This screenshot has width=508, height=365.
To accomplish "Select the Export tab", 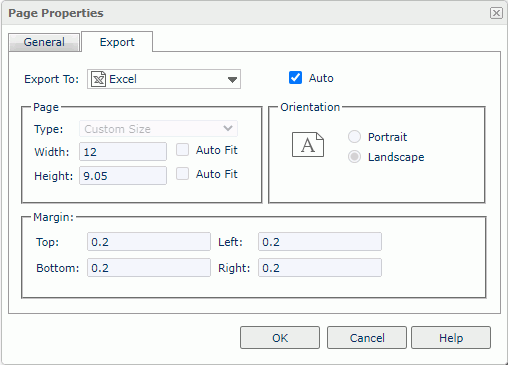I will pyautogui.click(x=117, y=42).
